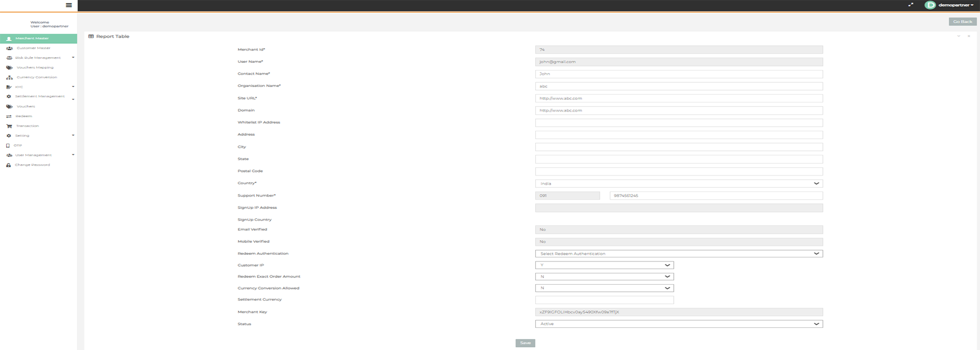Screen dimensions: 980x350
Task: Click the Contact Name input field
Action: pyautogui.click(x=678, y=74)
